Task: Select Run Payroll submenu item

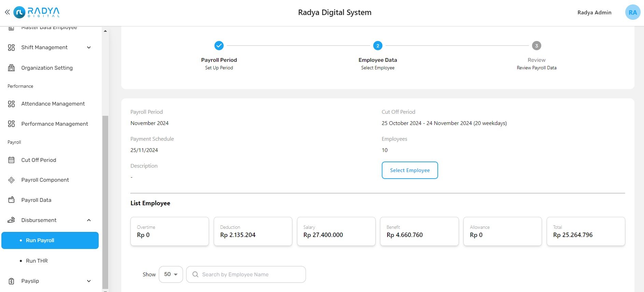Action: click(x=50, y=240)
